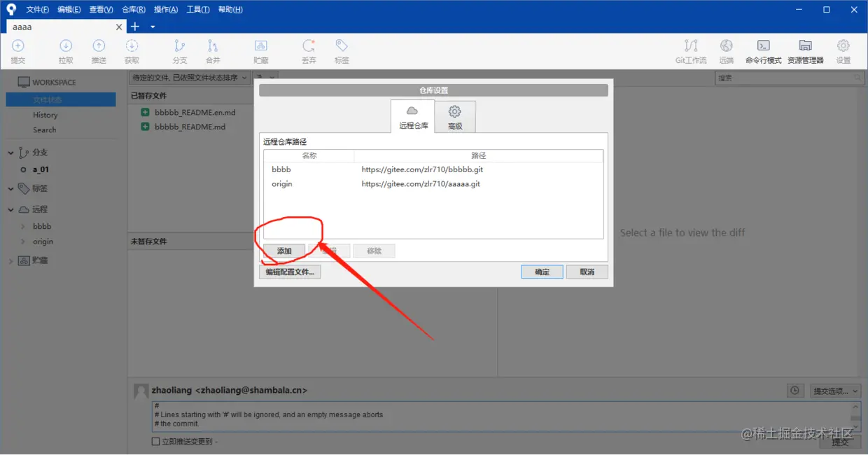Select Search in the sidebar
This screenshot has width=868, height=455.
coord(45,129)
